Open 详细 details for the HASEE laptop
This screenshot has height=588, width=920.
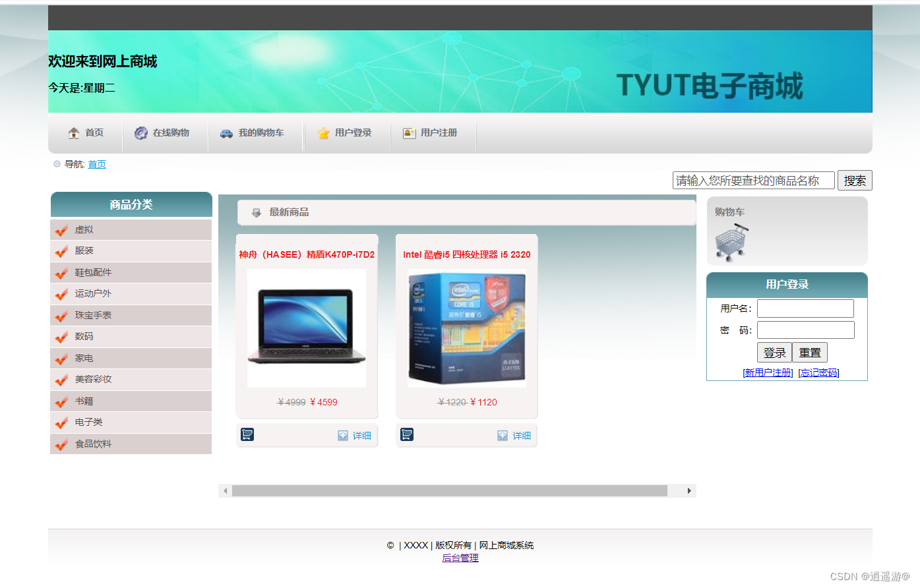(x=361, y=436)
